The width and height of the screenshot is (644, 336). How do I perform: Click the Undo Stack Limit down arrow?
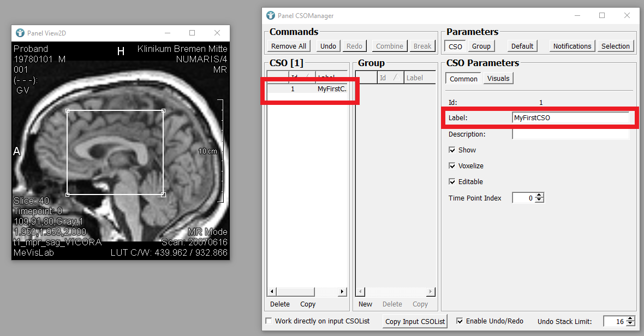(x=630, y=324)
